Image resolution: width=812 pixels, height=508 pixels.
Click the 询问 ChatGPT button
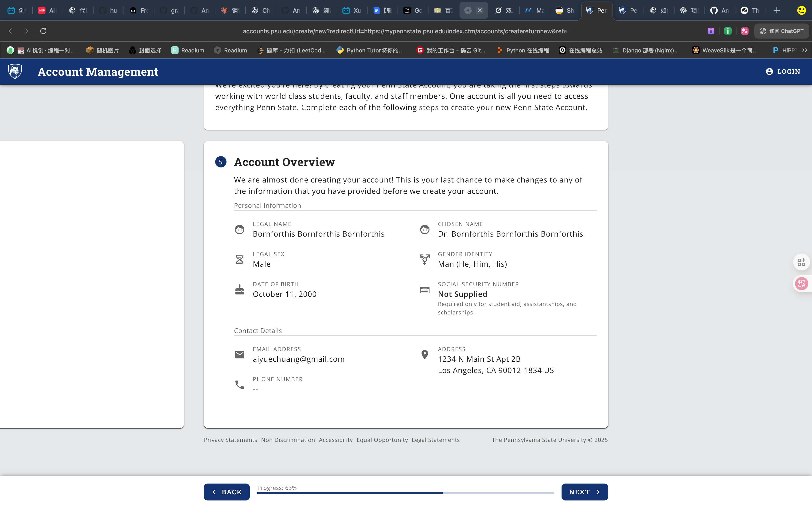[x=782, y=31]
